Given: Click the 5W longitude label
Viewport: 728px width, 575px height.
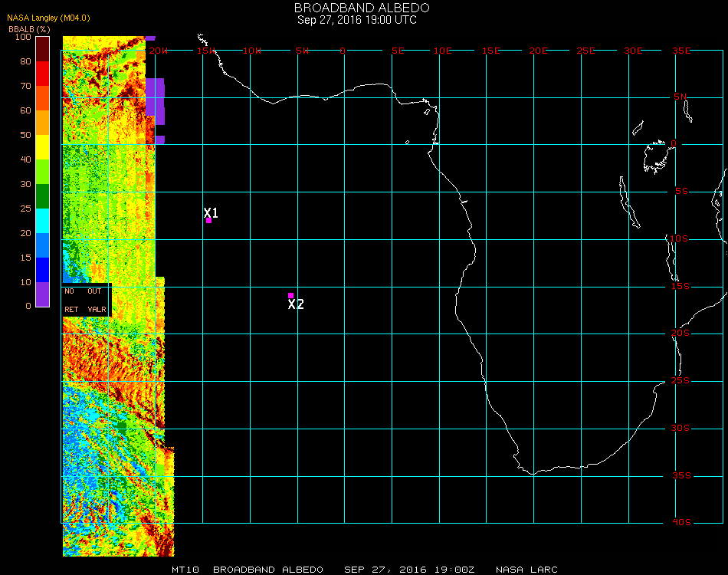Looking at the screenshot, I should click(x=302, y=51).
